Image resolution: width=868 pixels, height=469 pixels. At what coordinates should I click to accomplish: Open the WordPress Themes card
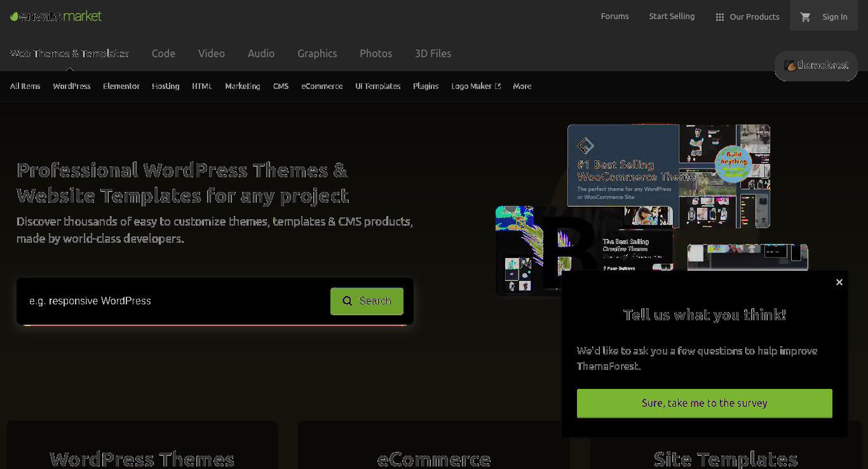[142, 445]
